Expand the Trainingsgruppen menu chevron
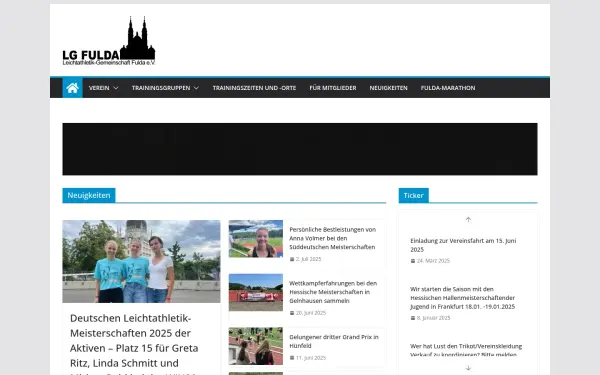Screen dimensions: 600x375 pyautogui.click(x=196, y=88)
